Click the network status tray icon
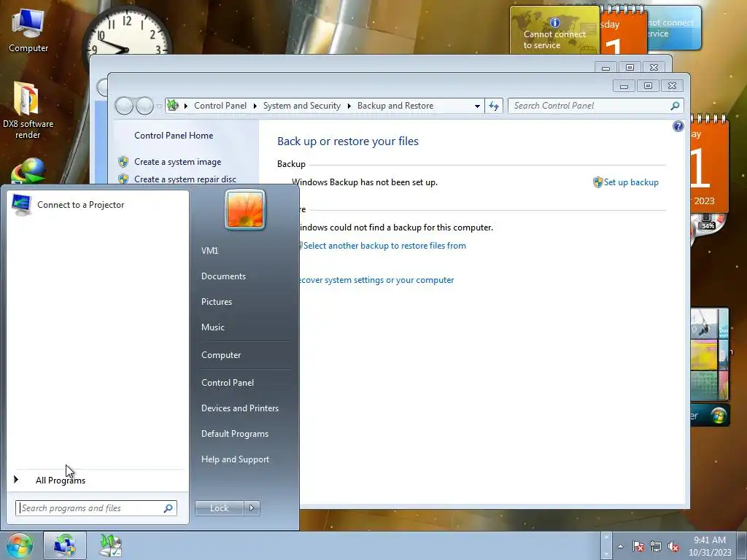Screen dimensions: 747x560 coord(656,547)
